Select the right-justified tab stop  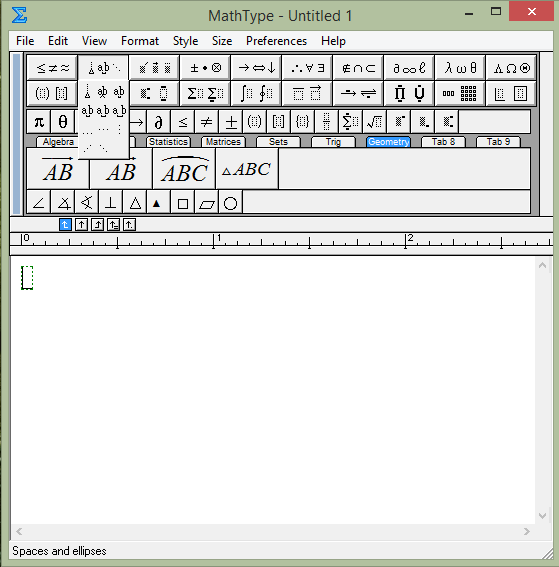[97, 225]
